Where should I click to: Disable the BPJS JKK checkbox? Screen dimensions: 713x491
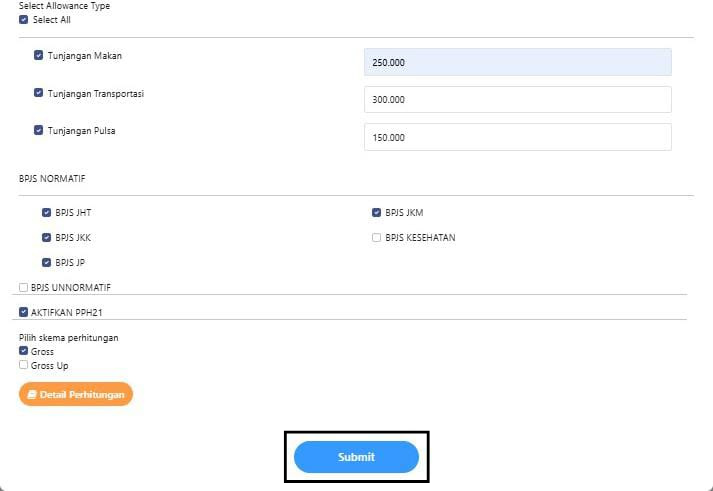[x=46, y=238]
